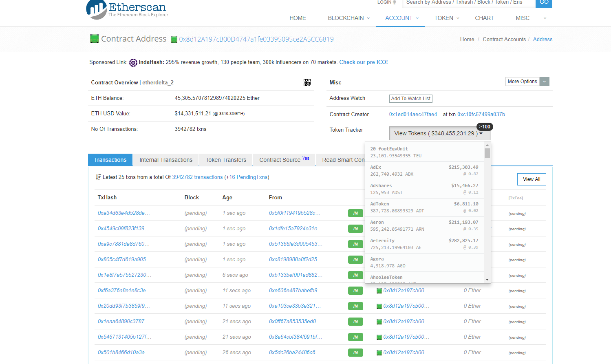Open the Read Smart Contract tab
This screenshot has height=364, width=611.
pyautogui.click(x=341, y=160)
